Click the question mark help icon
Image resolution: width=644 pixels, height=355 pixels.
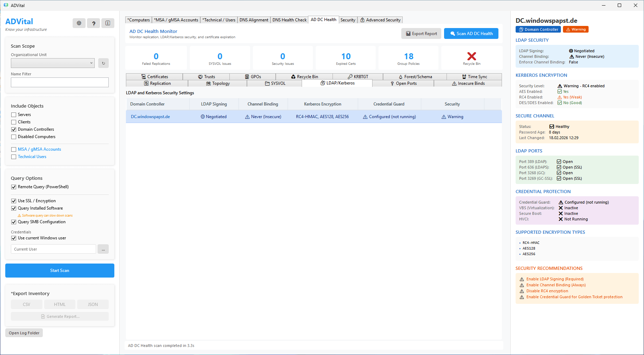point(93,23)
